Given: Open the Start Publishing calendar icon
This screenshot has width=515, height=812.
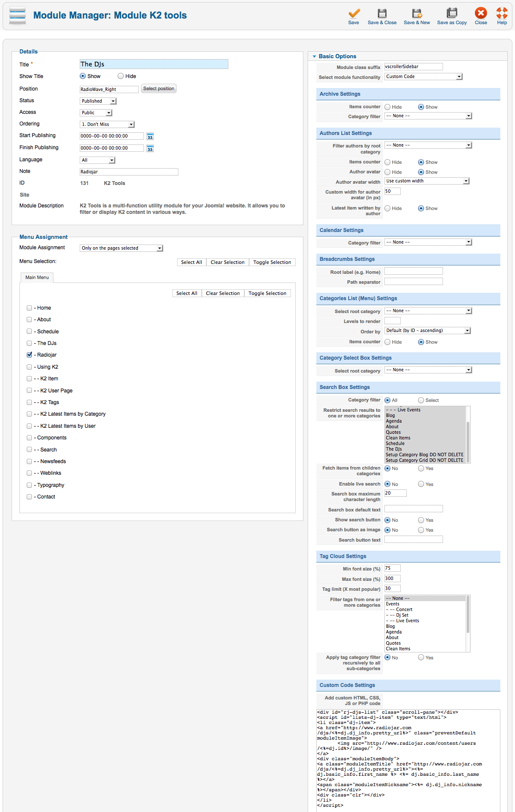Looking at the screenshot, I should (x=150, y=136).
